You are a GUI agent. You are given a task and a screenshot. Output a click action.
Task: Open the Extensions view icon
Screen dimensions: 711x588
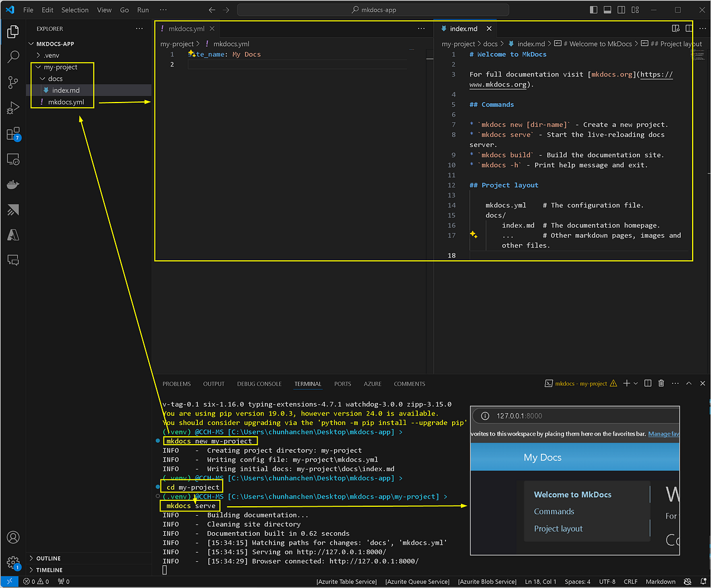pos(13,134)
